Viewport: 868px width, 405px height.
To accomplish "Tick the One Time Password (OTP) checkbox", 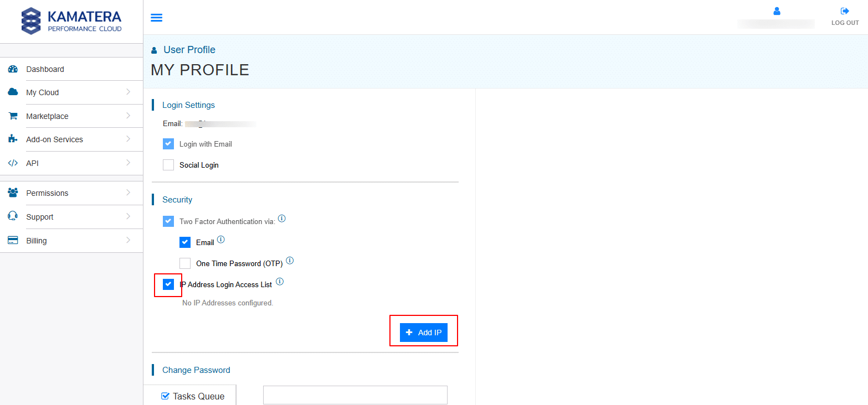I will 185,263.
